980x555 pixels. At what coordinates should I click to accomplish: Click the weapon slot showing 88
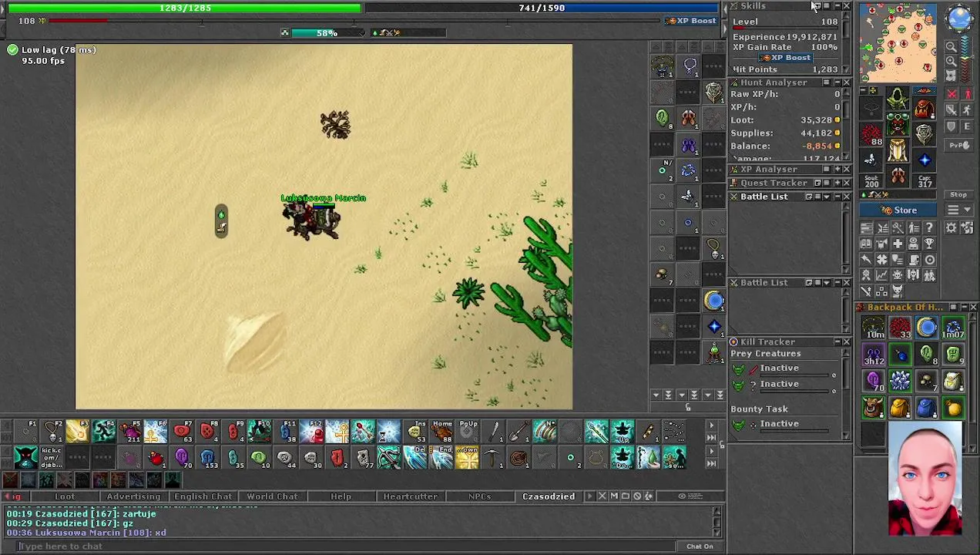click(871, 133)
